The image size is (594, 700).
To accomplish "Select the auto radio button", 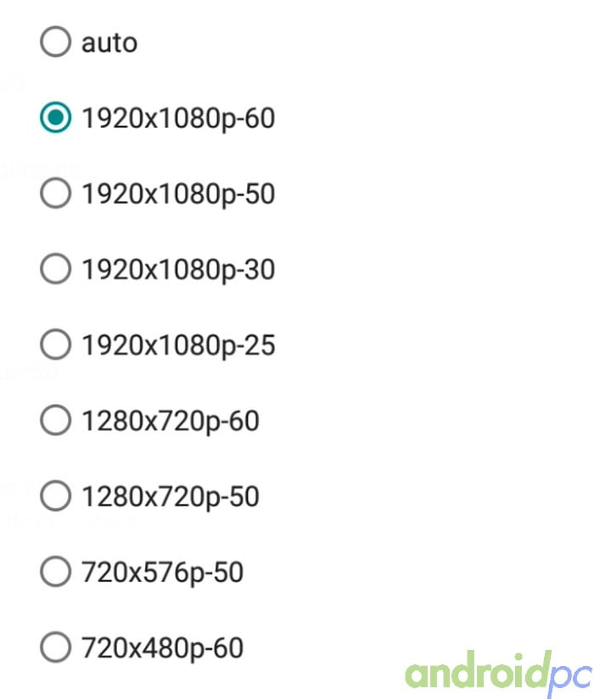I will pos(55,42).
